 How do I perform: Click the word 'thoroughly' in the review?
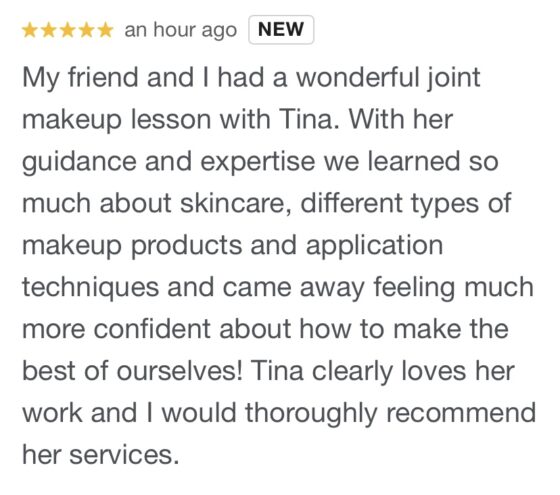311,414
